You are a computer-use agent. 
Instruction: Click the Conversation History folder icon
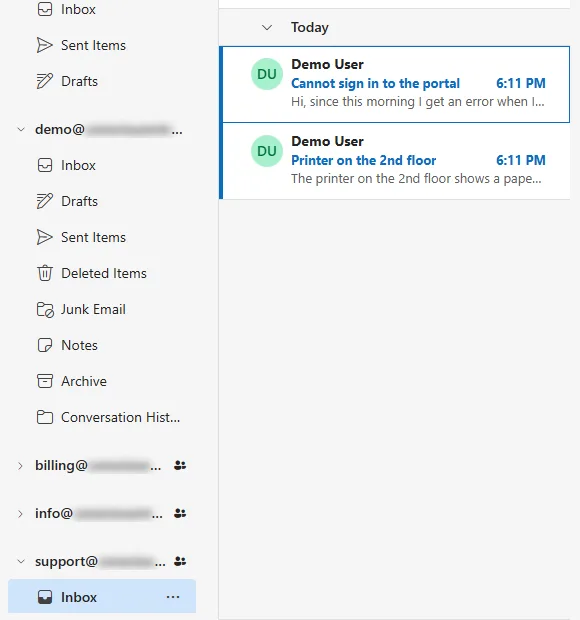(x=45, y=417)
